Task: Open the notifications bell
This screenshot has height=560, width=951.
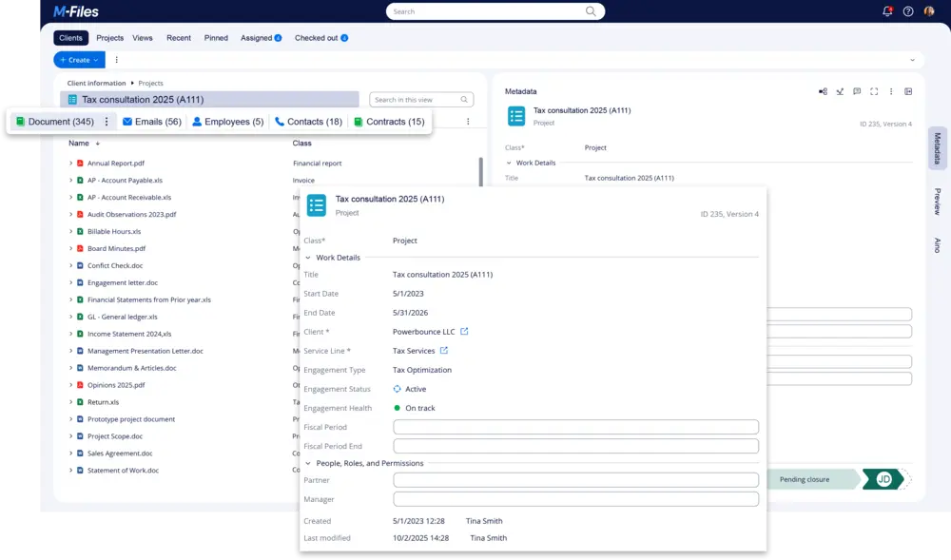Action: click(887, 11)
